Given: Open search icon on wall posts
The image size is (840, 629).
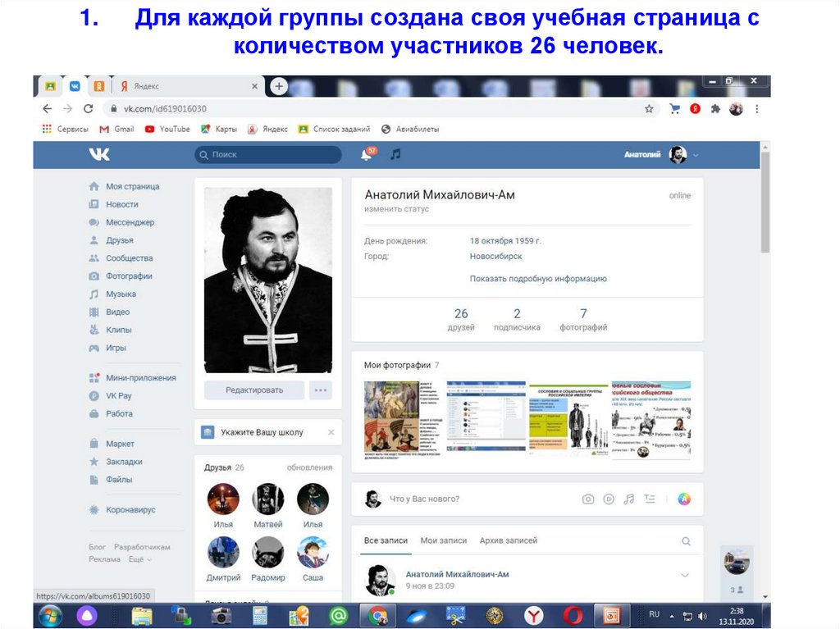Looking at the screenshot, I should point(686,541).
